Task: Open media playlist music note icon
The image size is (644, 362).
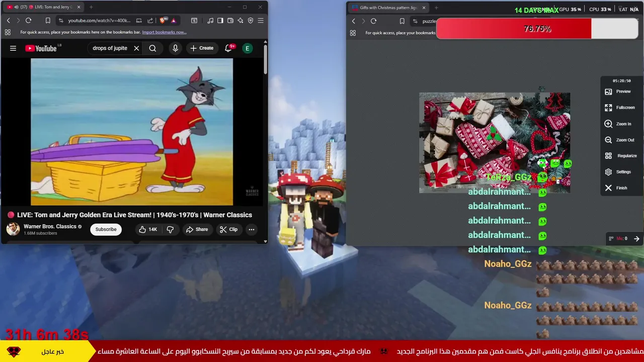Action: [x=210, y=21]
